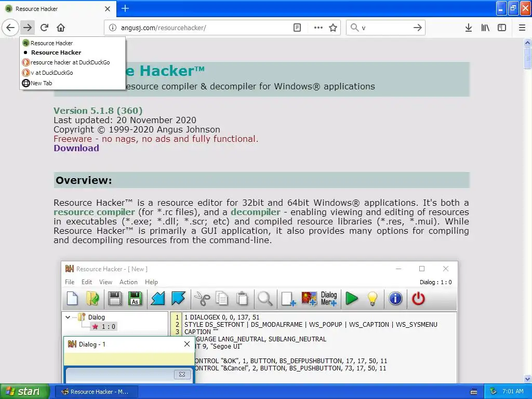Click the green Compile play icon

(352, 299)
